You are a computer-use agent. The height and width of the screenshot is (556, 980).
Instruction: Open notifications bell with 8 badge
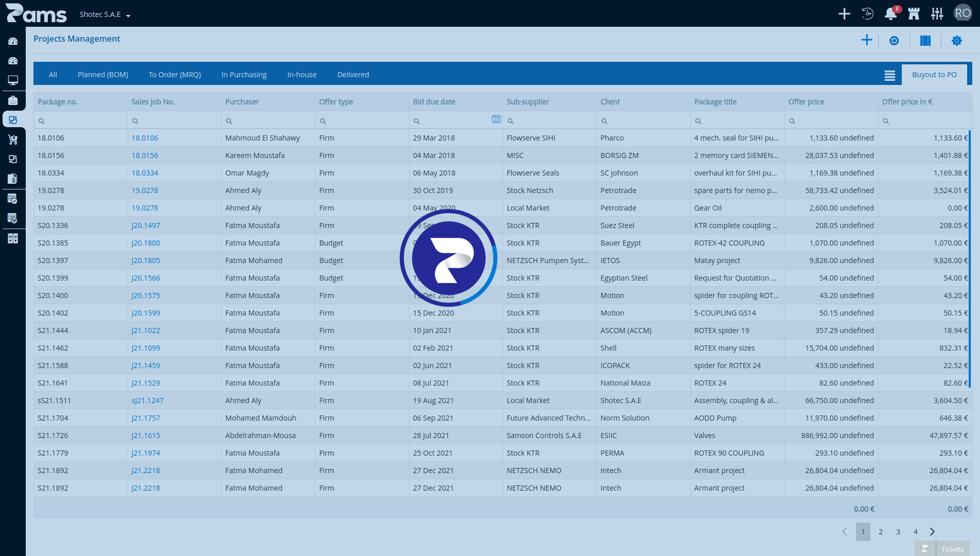tap(891, 14)
